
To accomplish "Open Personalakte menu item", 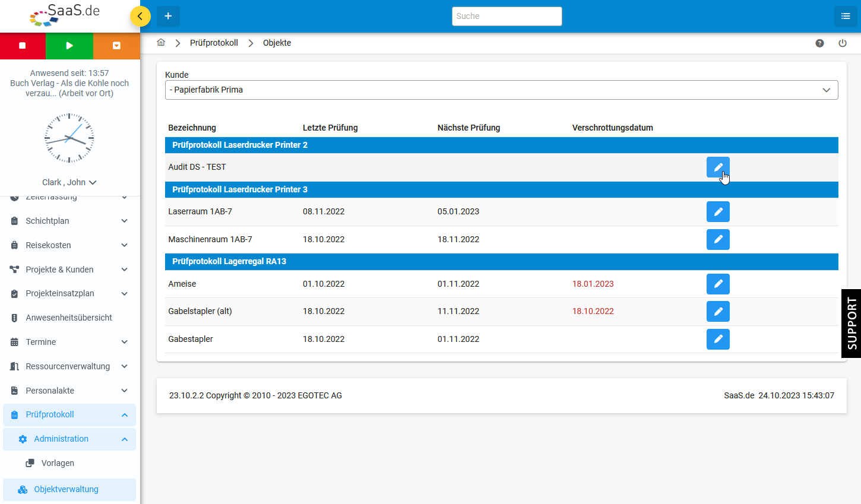I will point(69,391).
